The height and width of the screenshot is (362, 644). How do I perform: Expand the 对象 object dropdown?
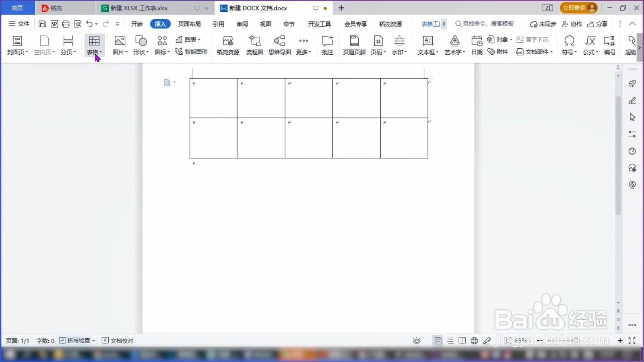pyautogui.click(x=511, y=39)
